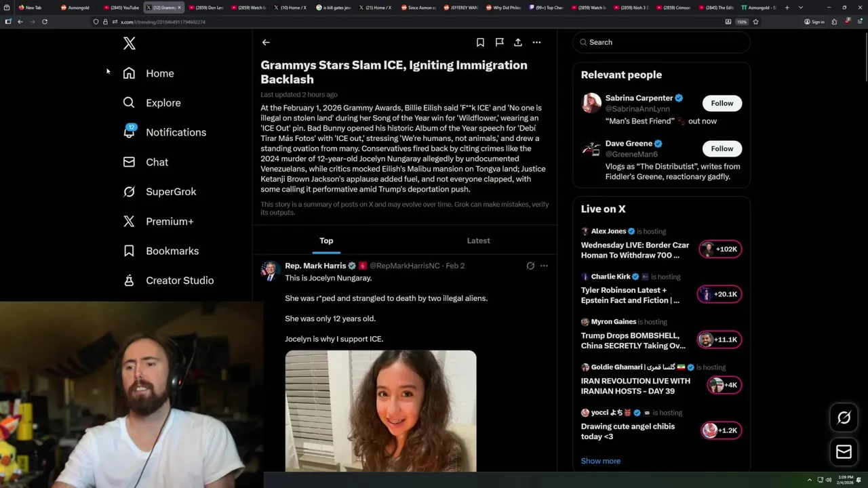
Task: Open Sabrina Carpenter's profile
Action: tap(639, 98)
